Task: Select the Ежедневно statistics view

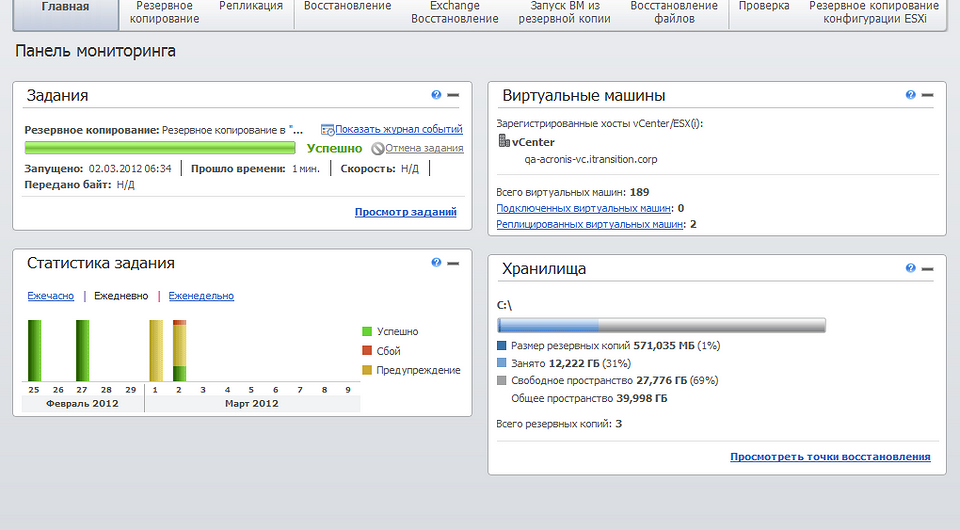Action: click(121, 296)
